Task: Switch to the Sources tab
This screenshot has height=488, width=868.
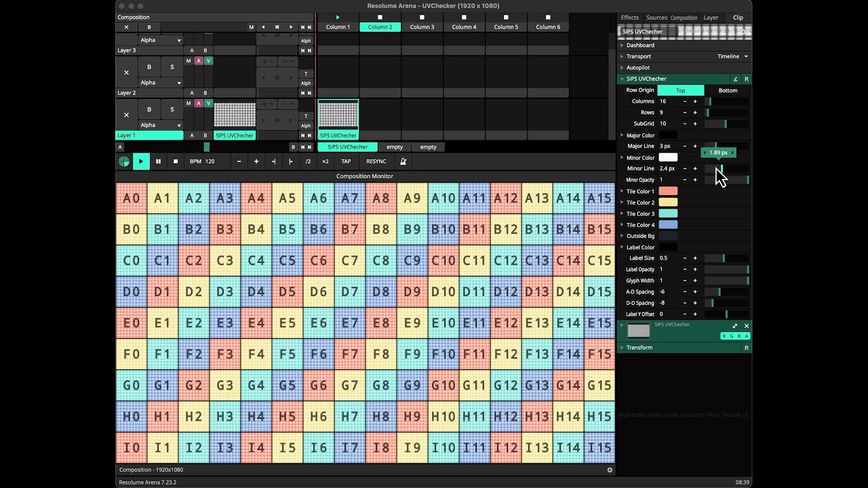Action: [656, 18]
